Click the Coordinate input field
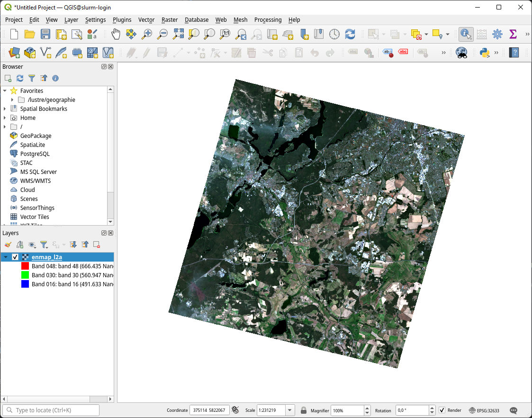 click(x=209, y=410)
